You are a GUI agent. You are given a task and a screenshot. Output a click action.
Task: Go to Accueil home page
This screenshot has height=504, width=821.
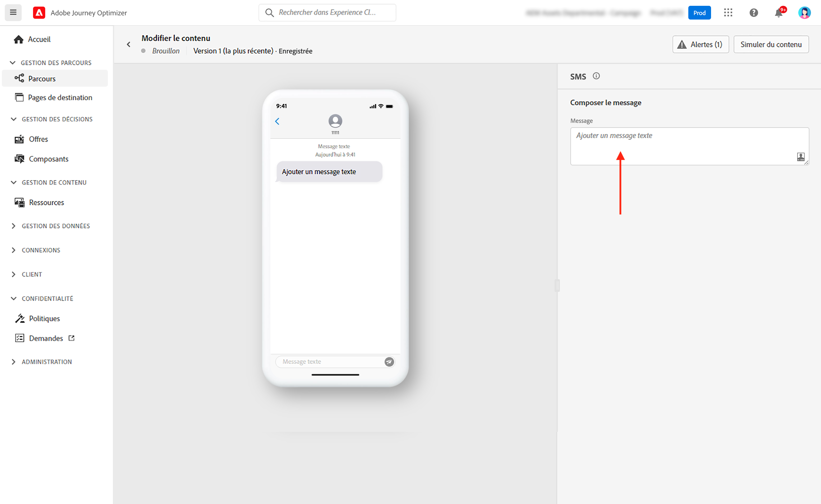pos(39,39)
